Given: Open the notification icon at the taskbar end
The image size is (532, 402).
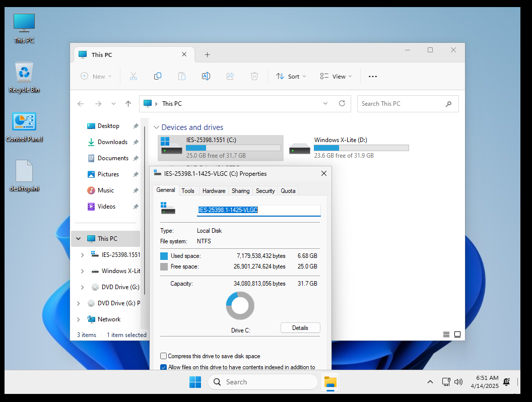Looking at the screenshot, I should tap(506, 382).
